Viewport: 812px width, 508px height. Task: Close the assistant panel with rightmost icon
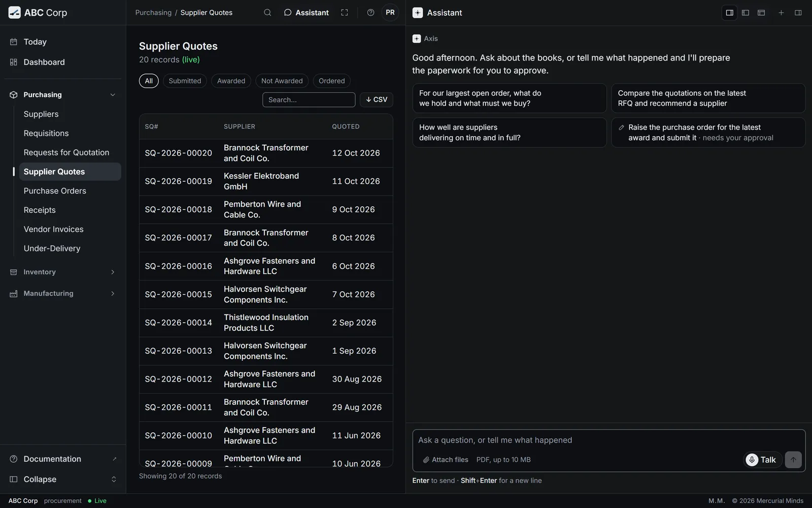pos(798,13)
